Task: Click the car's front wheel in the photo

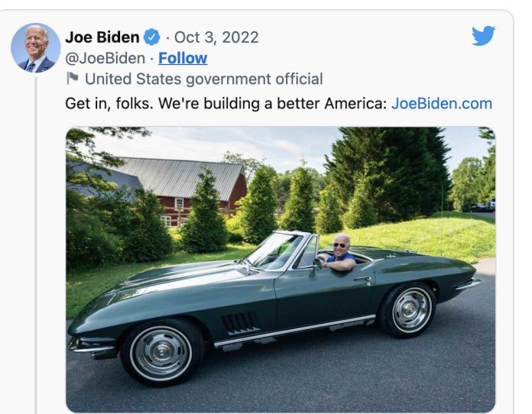Action: pyautogui.click(x=161, y=352)
